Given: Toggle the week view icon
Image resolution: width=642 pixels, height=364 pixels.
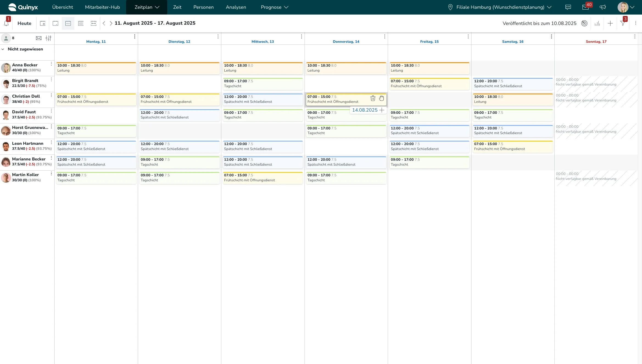Looking at the screenshot, I should click(68, 23).
